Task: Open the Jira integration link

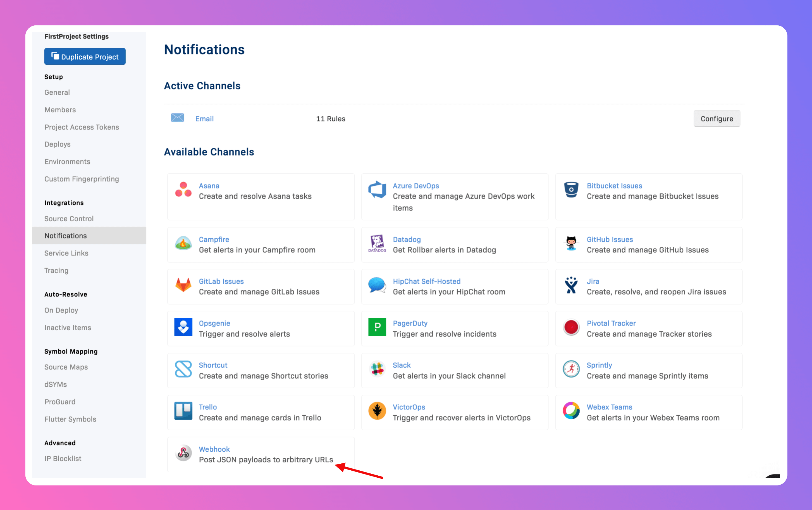Action: [593, 281]
